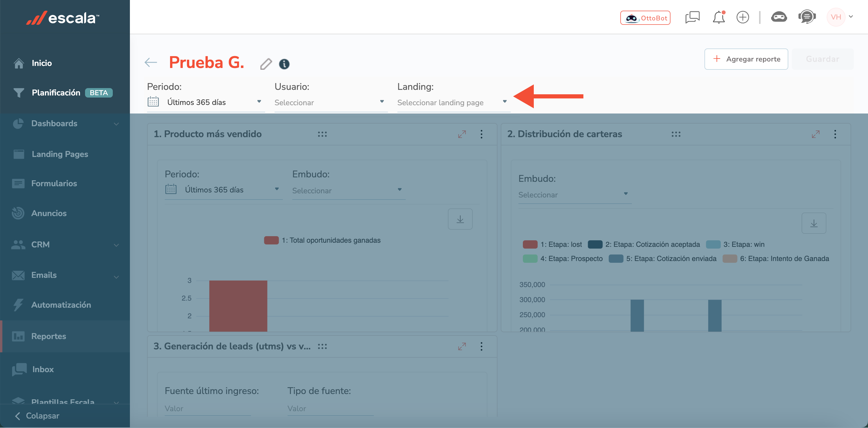Image resolution: width=868 pixels, height=428 pixels.
Task: Open the conversations chat icon in header
Action: 692,17
